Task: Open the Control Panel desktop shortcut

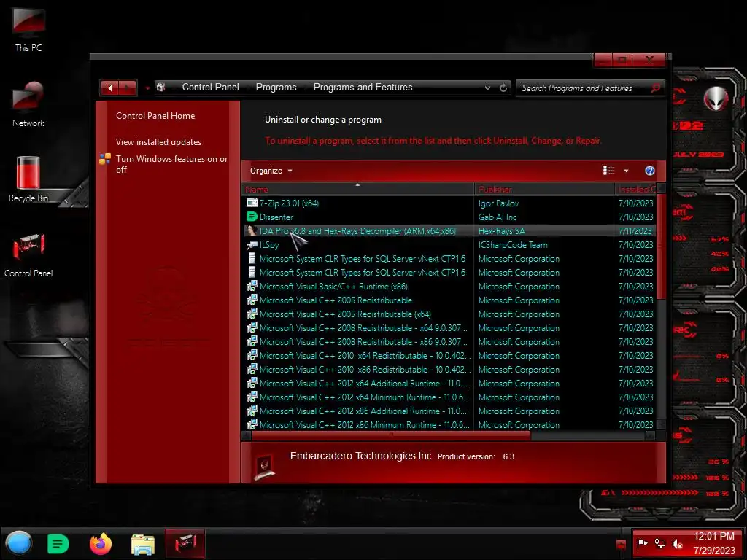Action: 28,255
